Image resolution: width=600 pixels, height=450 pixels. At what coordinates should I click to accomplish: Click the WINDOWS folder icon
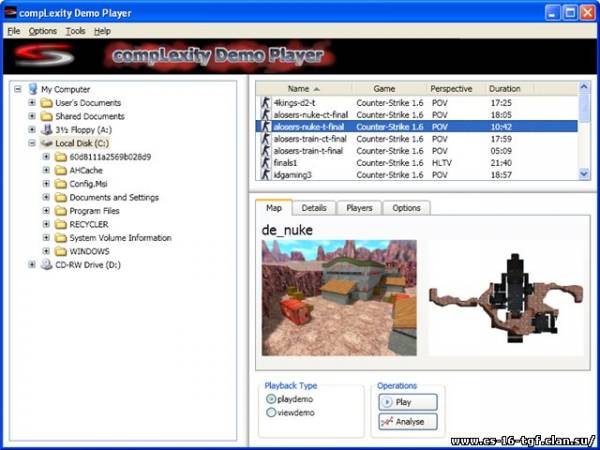pos(60,251)
